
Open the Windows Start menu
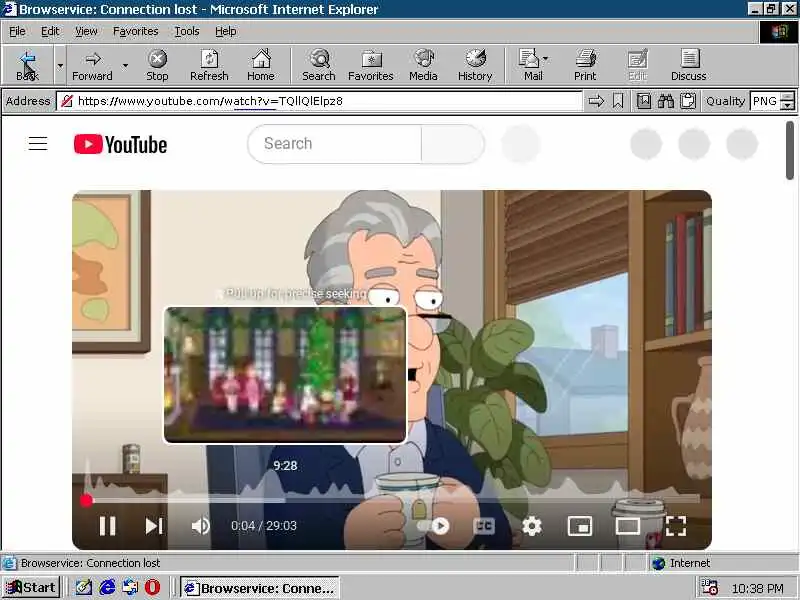pos(32,588)
